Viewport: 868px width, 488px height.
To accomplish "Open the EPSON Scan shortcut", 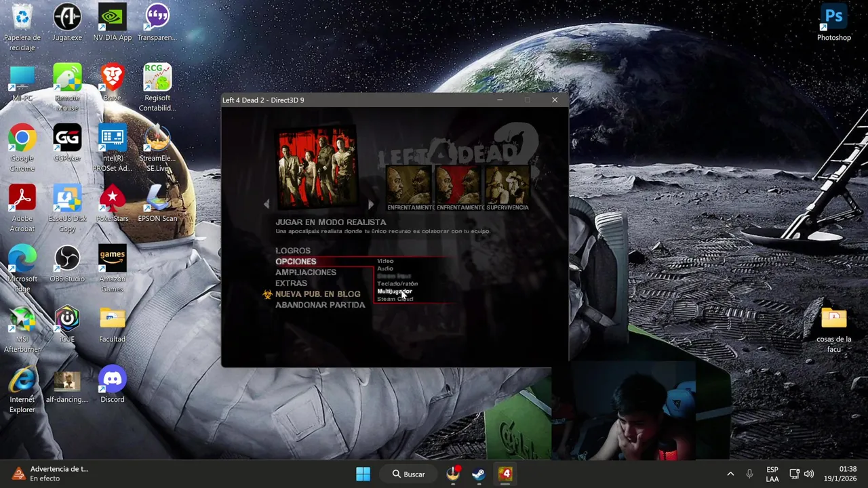I will [157, 204].
